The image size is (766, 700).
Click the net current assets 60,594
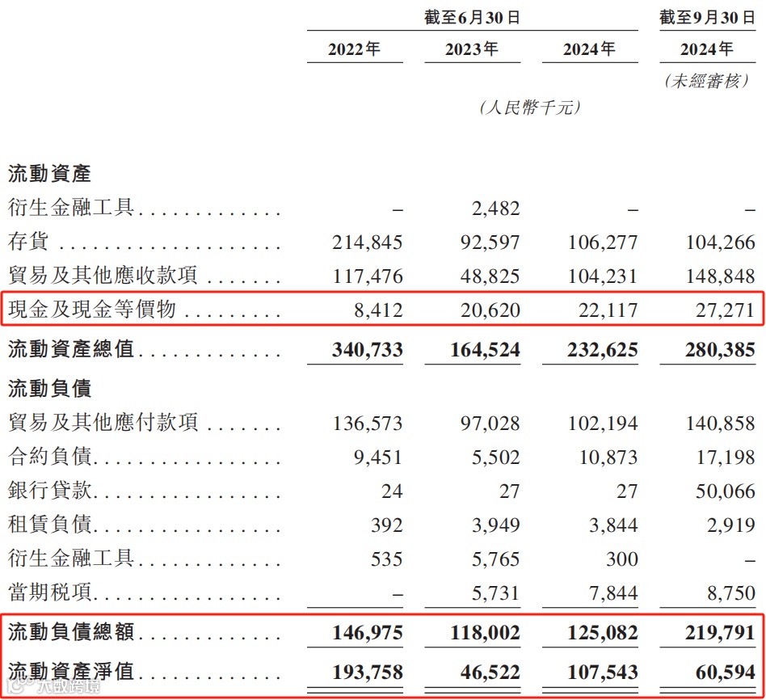726,673
